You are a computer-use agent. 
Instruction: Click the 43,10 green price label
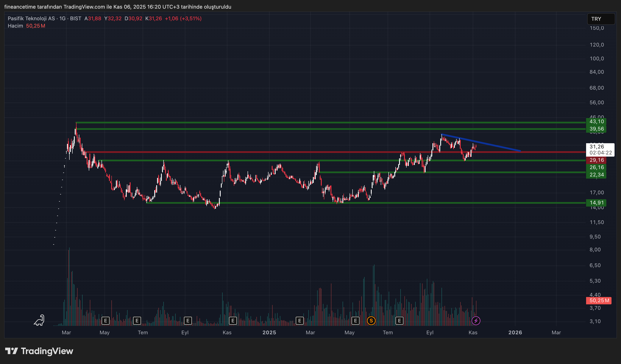(596, 121)
